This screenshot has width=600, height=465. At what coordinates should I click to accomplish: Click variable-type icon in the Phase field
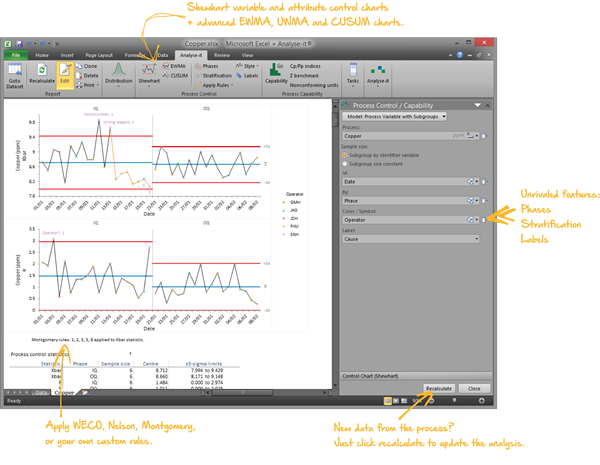coord(470,201)
